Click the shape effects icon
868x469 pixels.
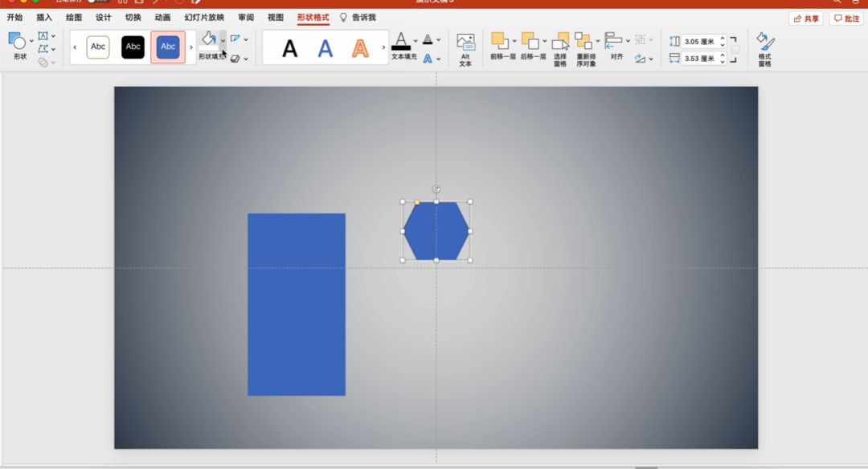(235, 58)
